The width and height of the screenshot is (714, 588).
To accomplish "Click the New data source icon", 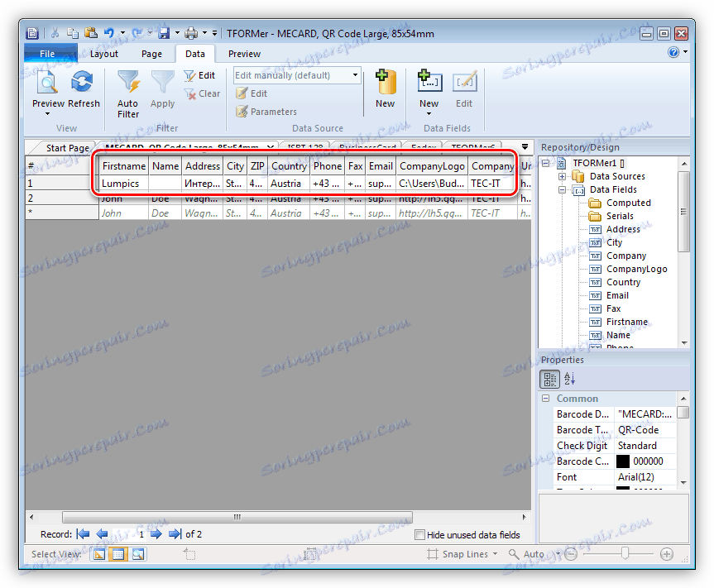I will pos(386,82).
